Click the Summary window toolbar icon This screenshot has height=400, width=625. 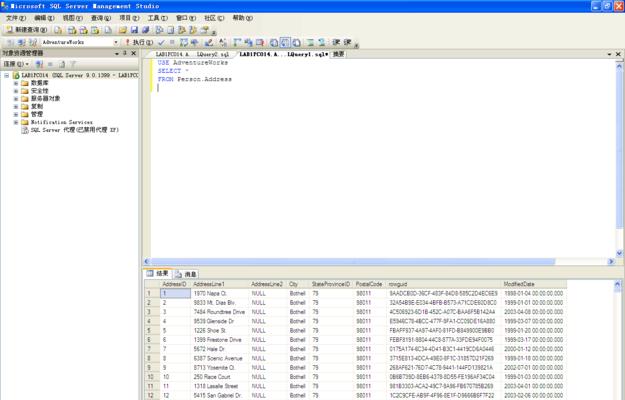[171, 30]
